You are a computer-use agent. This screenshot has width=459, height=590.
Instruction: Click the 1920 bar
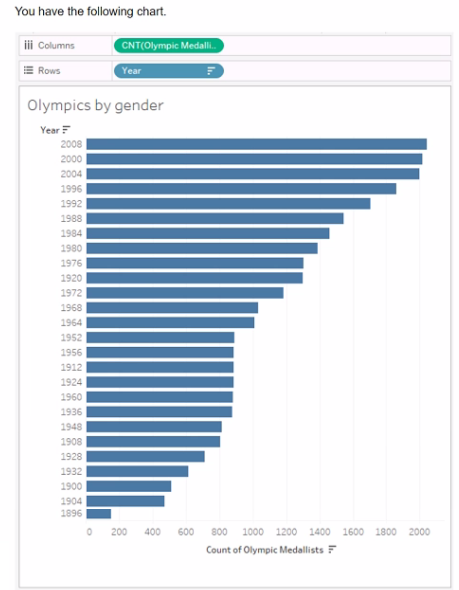coord(195,278)
